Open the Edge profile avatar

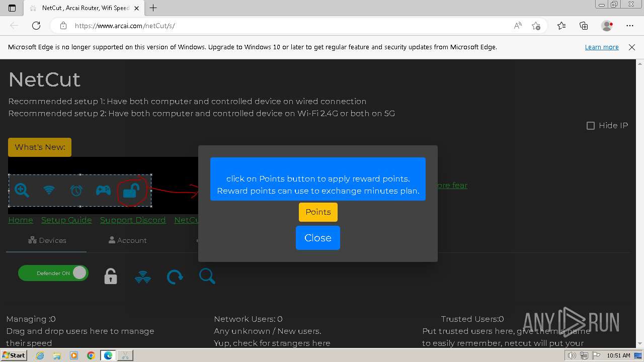click(x=607, y=26)
